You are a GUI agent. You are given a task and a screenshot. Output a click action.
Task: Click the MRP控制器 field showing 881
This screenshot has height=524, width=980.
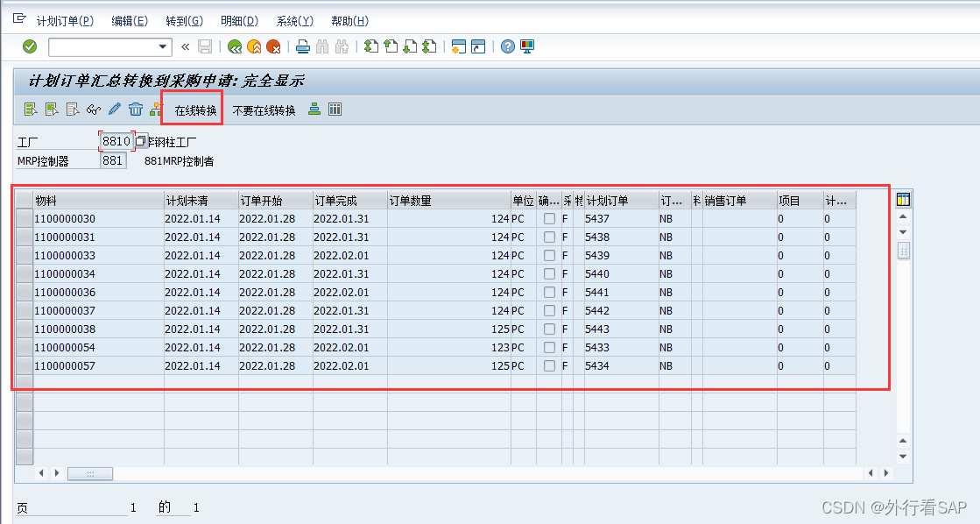(113, 160)
